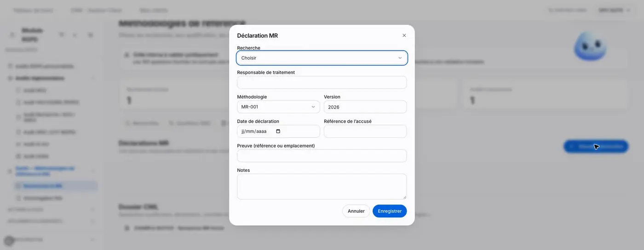Click the Version field containing 2026
This screenshot has height=250, width=644.
point(365,107)
